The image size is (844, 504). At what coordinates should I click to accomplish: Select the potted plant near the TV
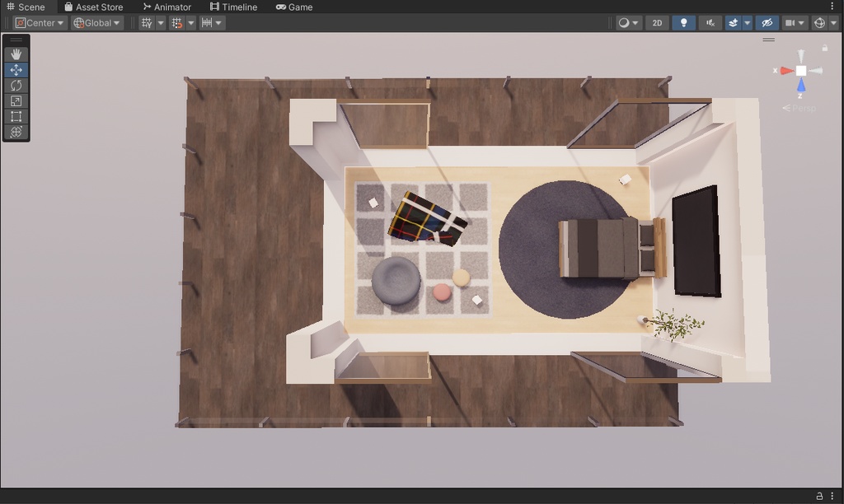pyautogui.click(x=673, y=324)
